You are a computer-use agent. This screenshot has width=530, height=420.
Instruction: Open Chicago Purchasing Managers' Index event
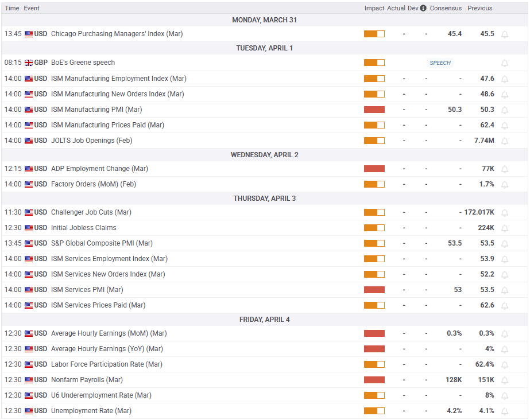coord(117,34)
